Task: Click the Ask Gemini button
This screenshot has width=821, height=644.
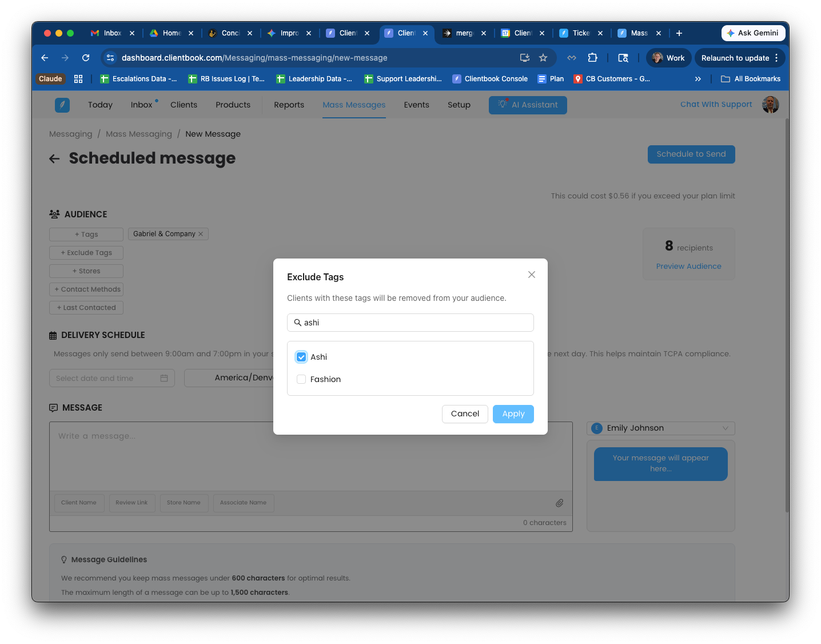Action: click(753, 33)
